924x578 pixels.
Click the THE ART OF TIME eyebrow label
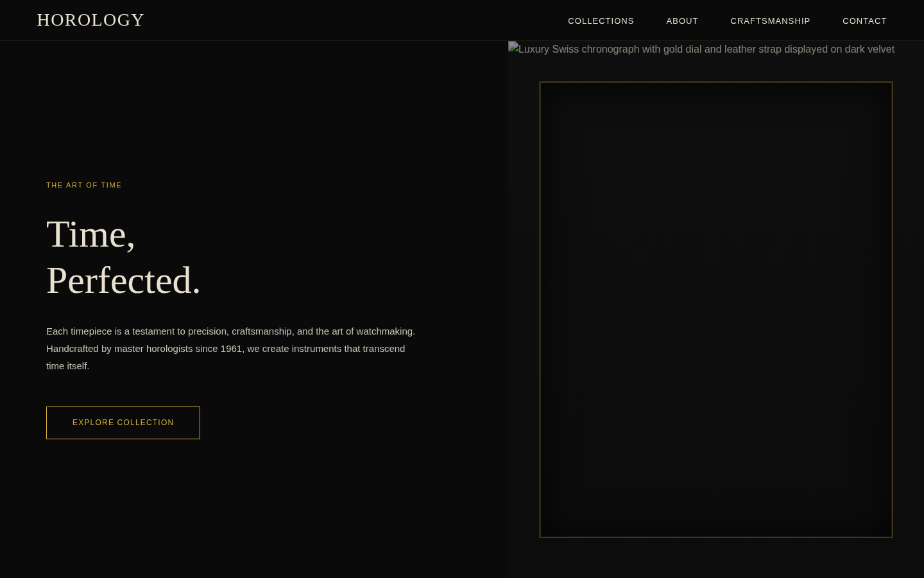[x=84, y=185]
